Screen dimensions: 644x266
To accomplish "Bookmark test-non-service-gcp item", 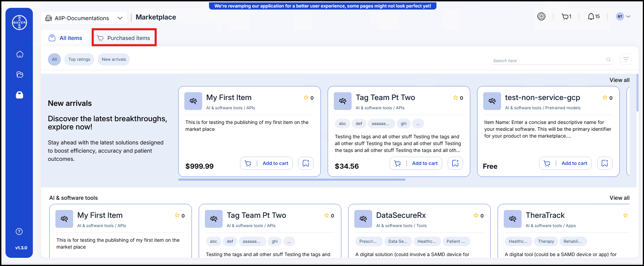I will tap(605, 163).
